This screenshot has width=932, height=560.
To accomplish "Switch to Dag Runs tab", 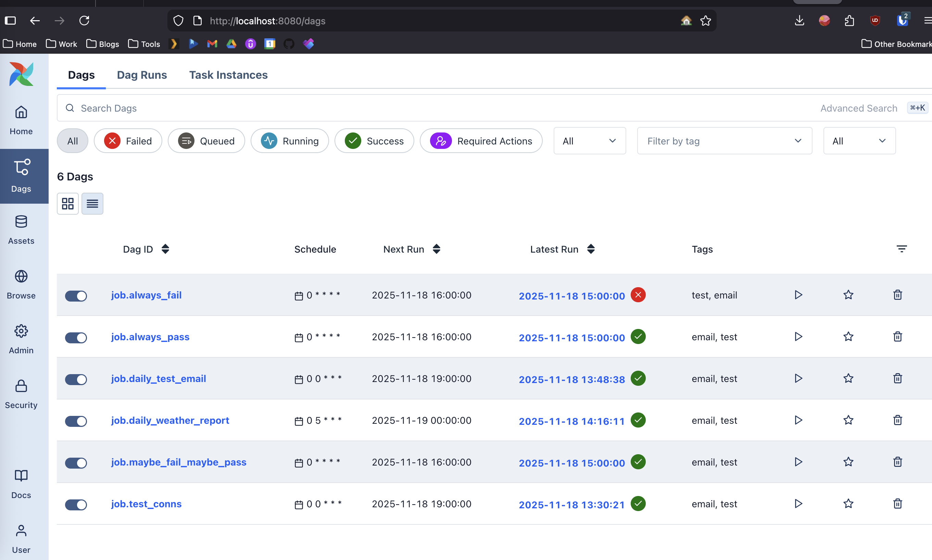I will point(142,75).
